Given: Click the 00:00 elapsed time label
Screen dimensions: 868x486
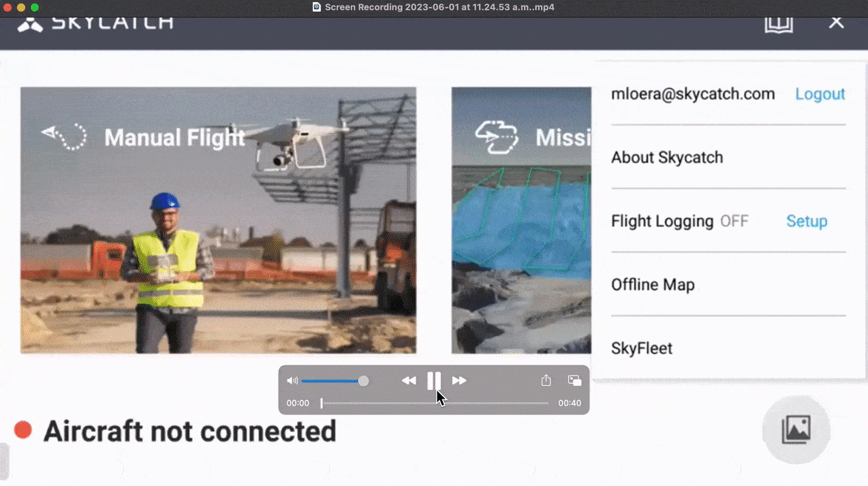Looking at the screenshot, I should (x=298, y=403).
